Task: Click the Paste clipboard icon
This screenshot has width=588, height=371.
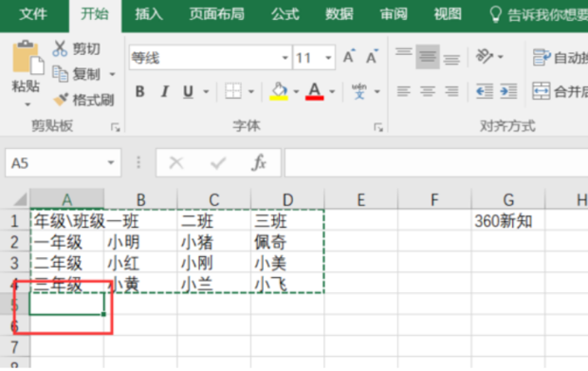Action: (x=28, y=57)
